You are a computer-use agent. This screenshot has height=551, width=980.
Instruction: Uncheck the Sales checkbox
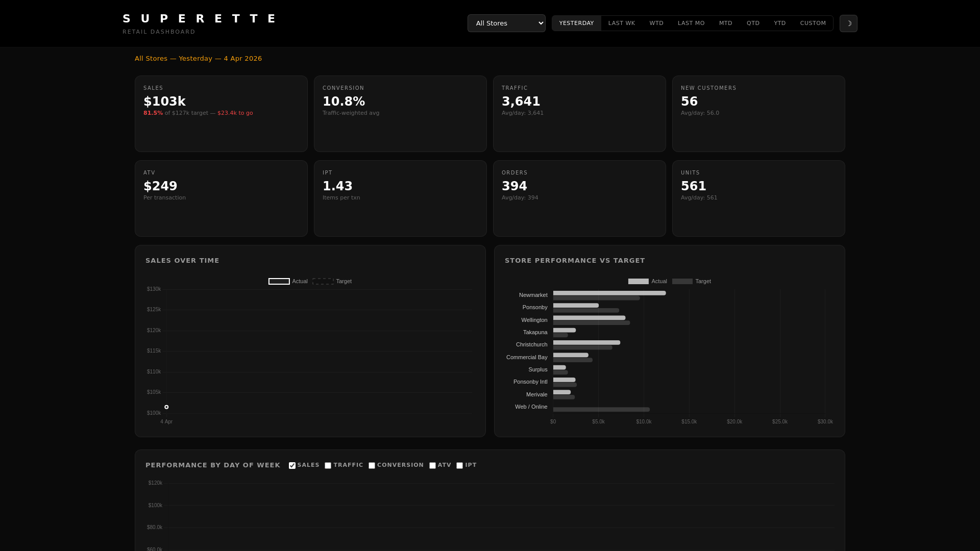click(292, 466)
